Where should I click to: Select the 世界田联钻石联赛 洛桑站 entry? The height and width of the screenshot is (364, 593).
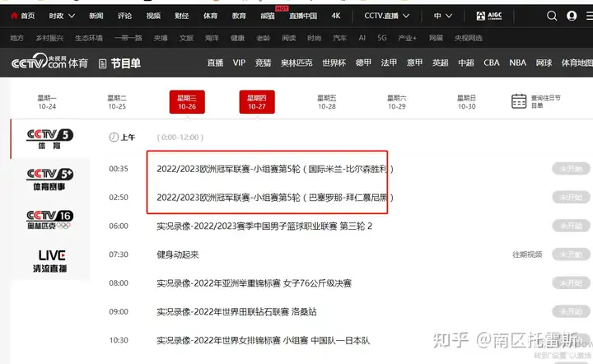click(236, 312)
